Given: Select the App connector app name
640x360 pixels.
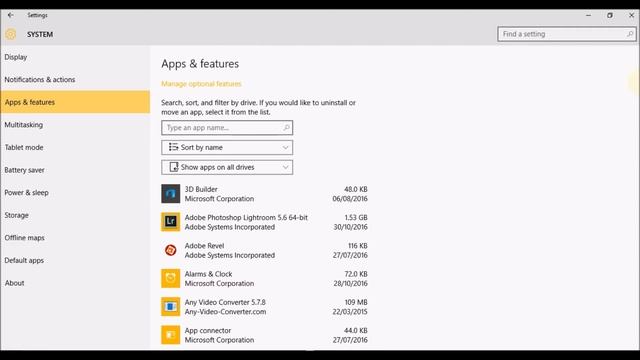Looking at the screenshot, I should [207, 330].
